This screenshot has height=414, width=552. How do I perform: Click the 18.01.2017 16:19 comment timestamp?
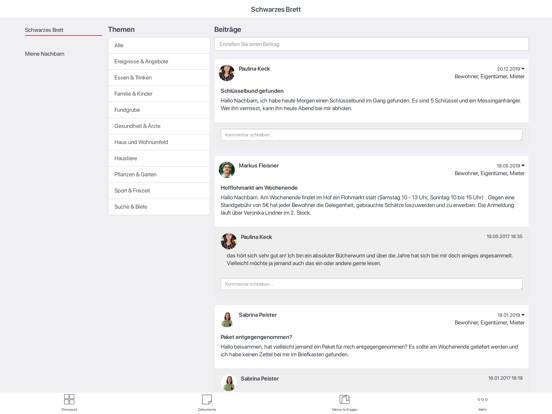505,378
